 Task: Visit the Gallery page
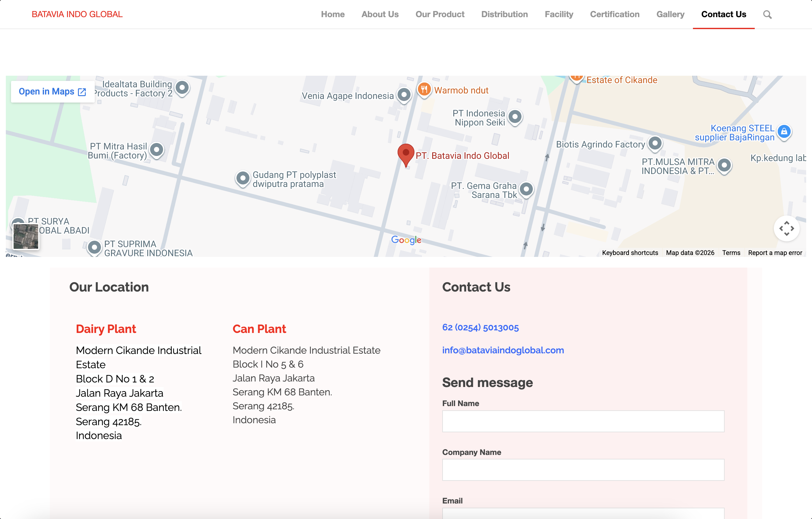tap(670, 14)
